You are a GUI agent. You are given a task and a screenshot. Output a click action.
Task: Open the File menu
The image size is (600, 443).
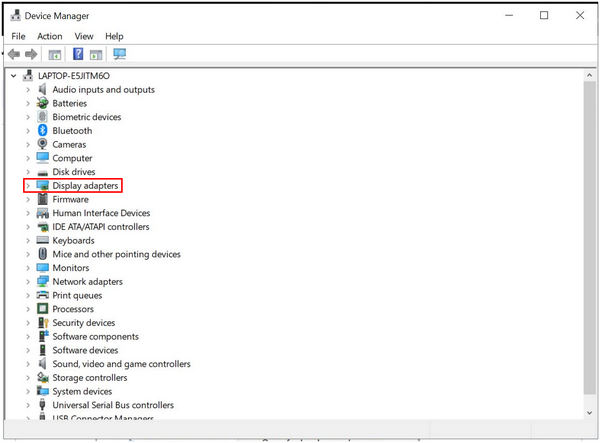(18, 36)
